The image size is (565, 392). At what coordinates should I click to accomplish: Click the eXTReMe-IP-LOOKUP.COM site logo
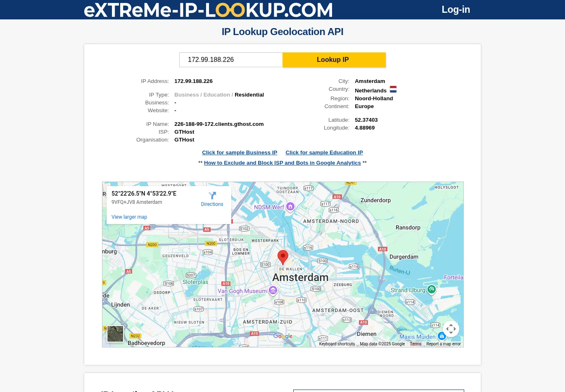click(208, 10)
